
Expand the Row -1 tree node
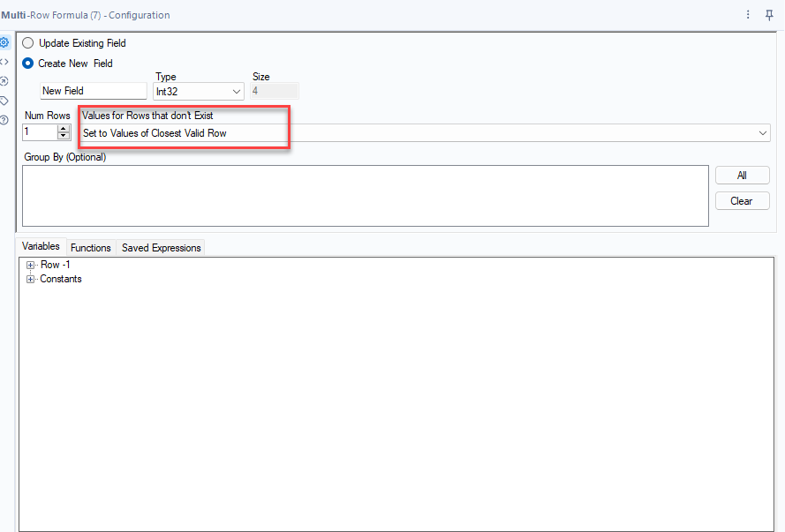30,264
